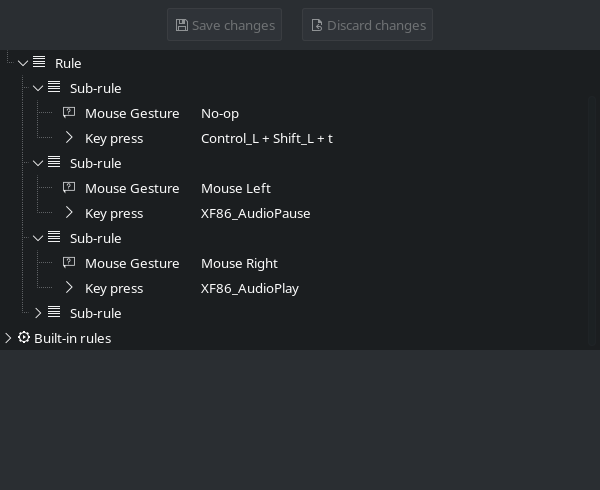Expand the Key press Control_L + Shift_L + t entry
The image size is (600, 490).
(68, 137)
